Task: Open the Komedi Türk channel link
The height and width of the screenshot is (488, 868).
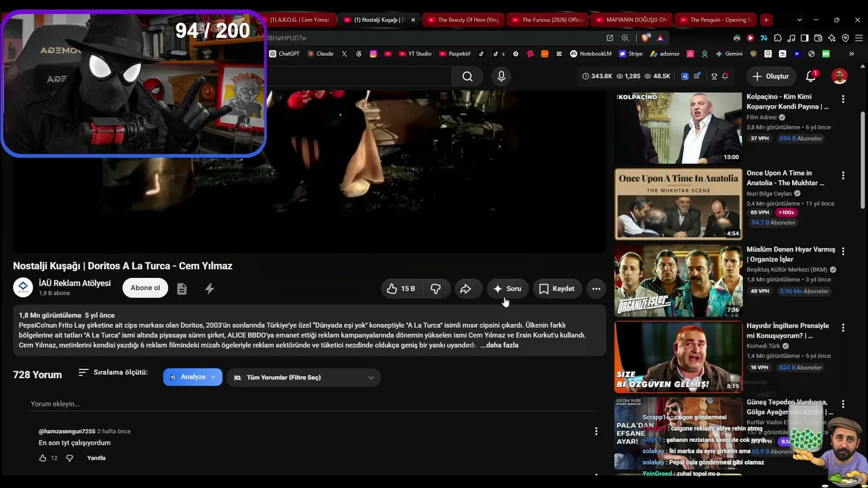Action: pyautogui.click(x=764, y=346)
